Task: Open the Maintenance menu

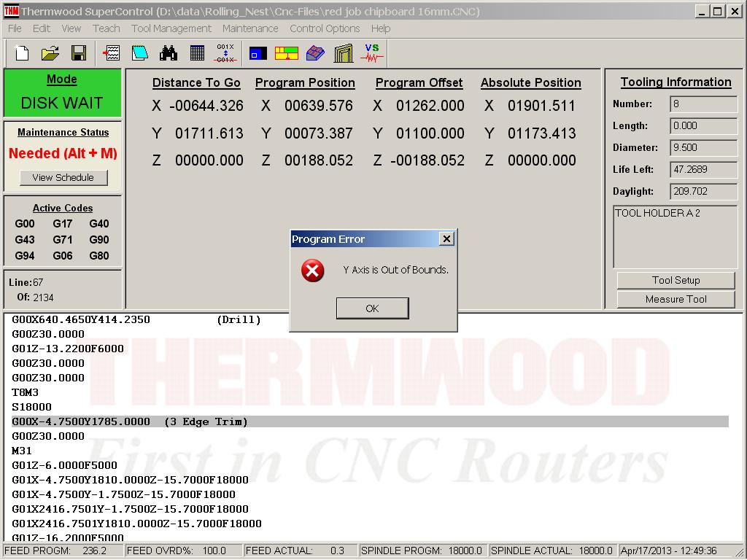Action: coord(250,28)
